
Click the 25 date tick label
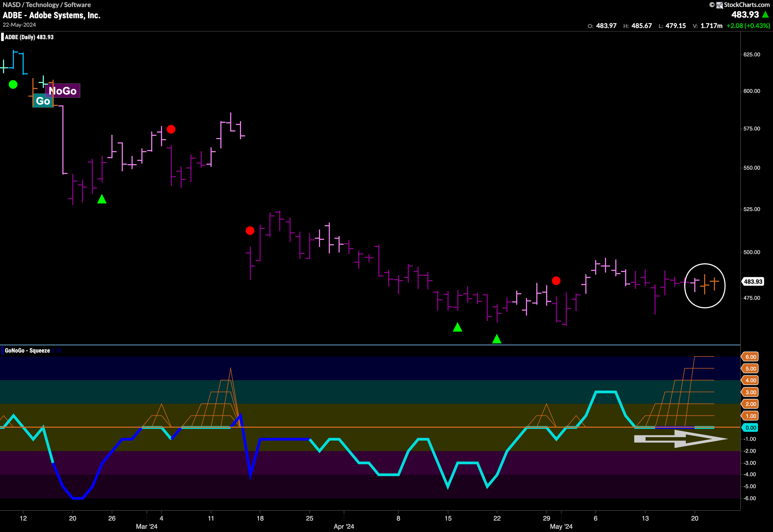pyautogui.click(x=309, y=518)
